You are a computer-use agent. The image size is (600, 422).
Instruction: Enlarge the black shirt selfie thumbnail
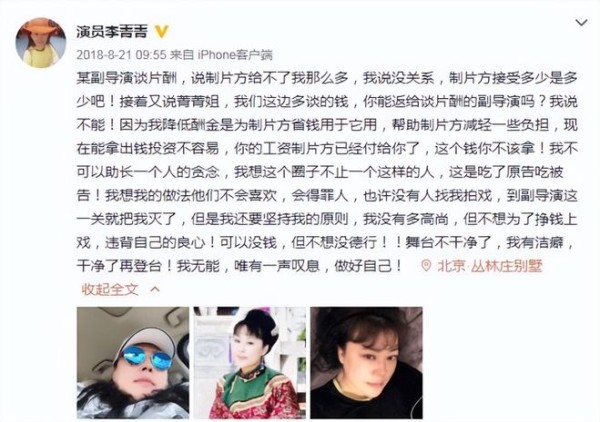coord(367,363)
